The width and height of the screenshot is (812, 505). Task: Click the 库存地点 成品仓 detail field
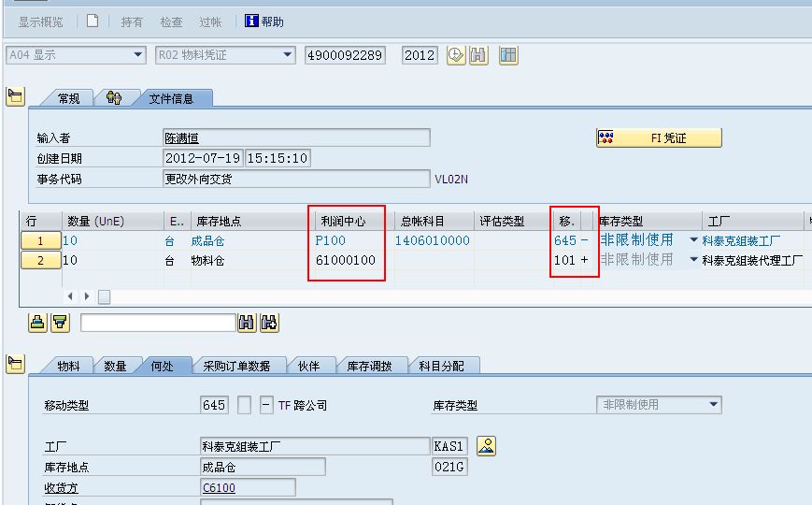point(263,467)
